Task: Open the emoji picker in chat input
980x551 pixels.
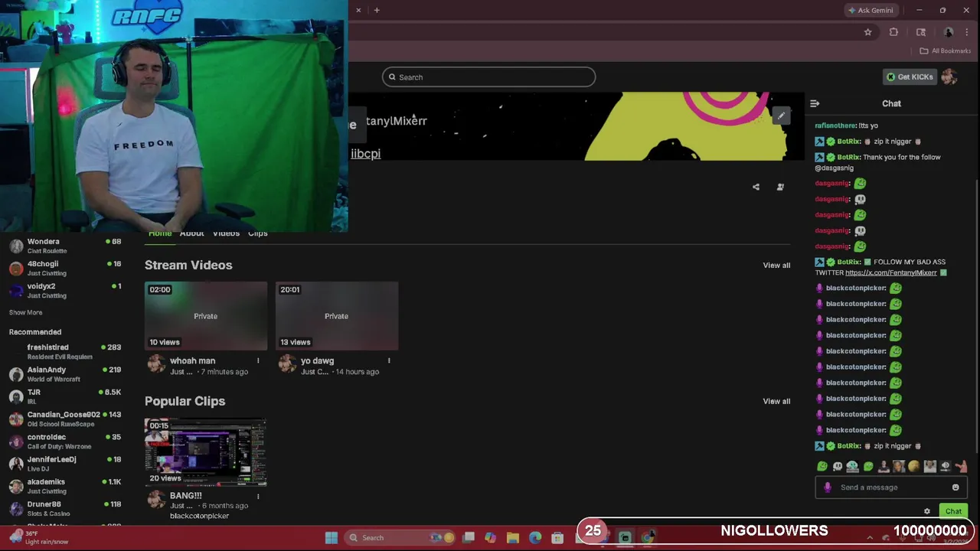Action: [x=955, y=487]
